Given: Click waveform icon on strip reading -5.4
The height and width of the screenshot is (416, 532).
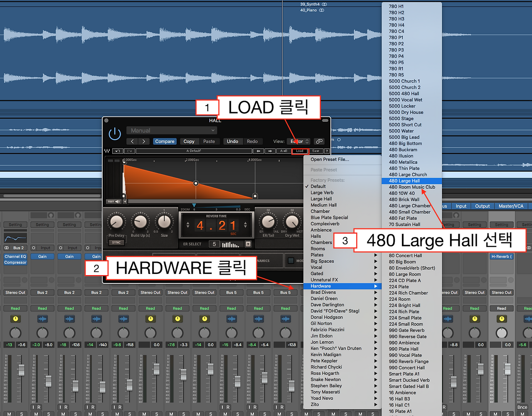Looking at the screenshot, I should point(259,319).
